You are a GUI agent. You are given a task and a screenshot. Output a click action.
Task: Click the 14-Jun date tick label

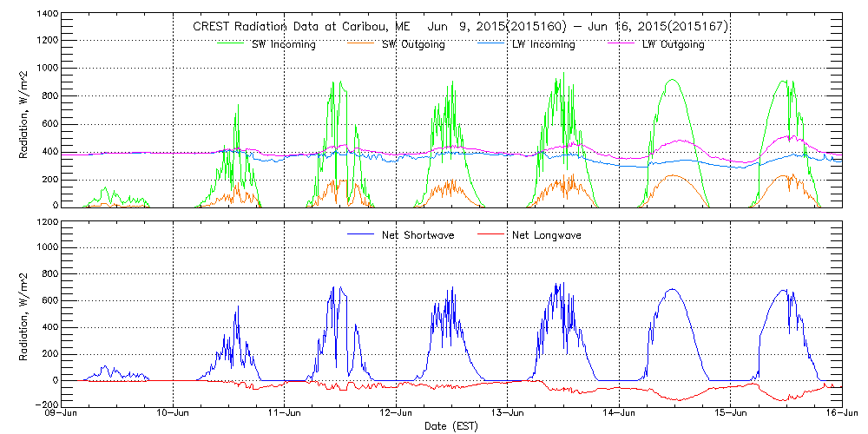click(619, 414)
